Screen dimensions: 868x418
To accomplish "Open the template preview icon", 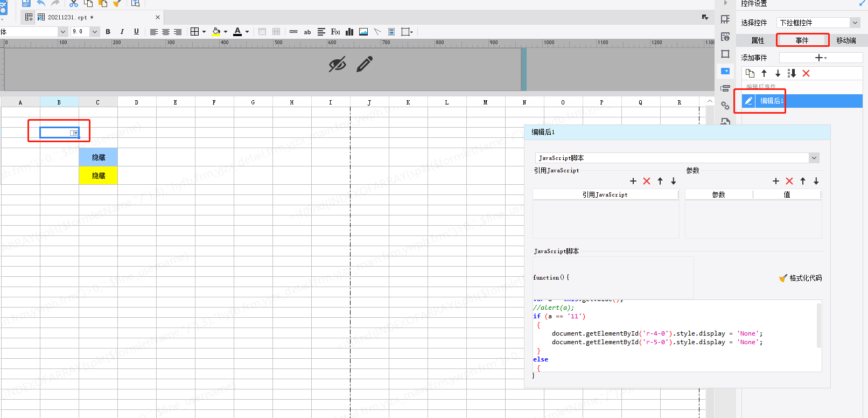I will point(135,3).
